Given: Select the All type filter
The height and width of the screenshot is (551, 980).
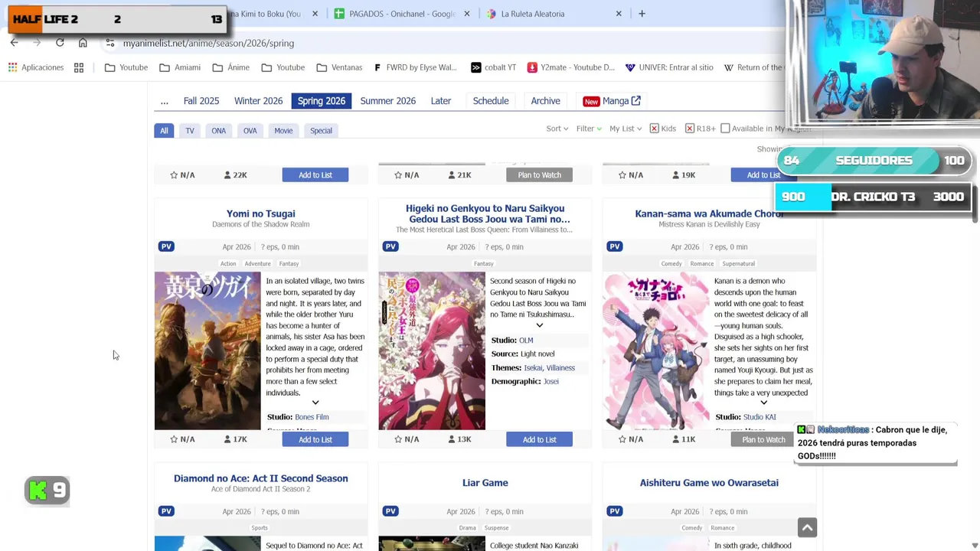Looking at the screenshot, I should (x=164, y=130).
